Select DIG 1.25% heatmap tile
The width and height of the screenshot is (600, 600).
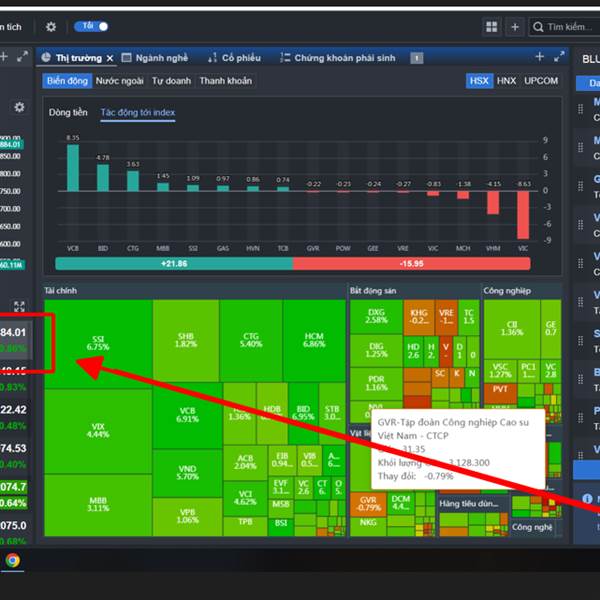pyautogui.click(x=377, y=351)
